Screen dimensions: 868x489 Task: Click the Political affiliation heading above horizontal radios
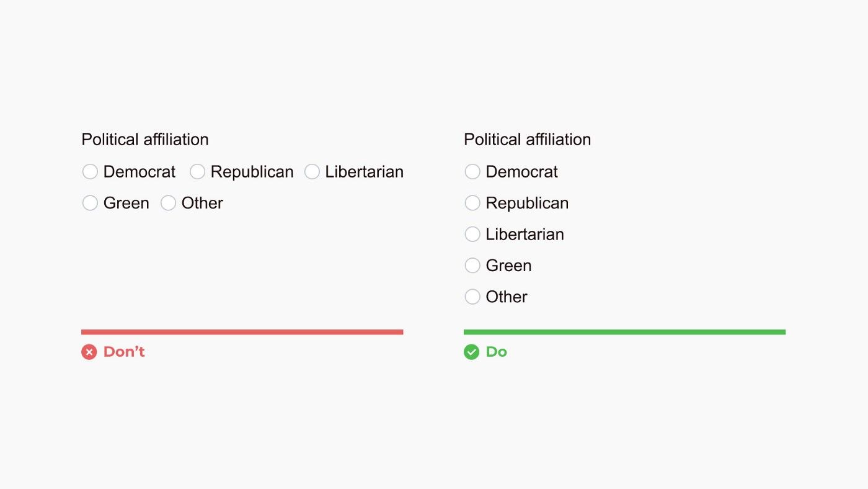coord(145,140)
